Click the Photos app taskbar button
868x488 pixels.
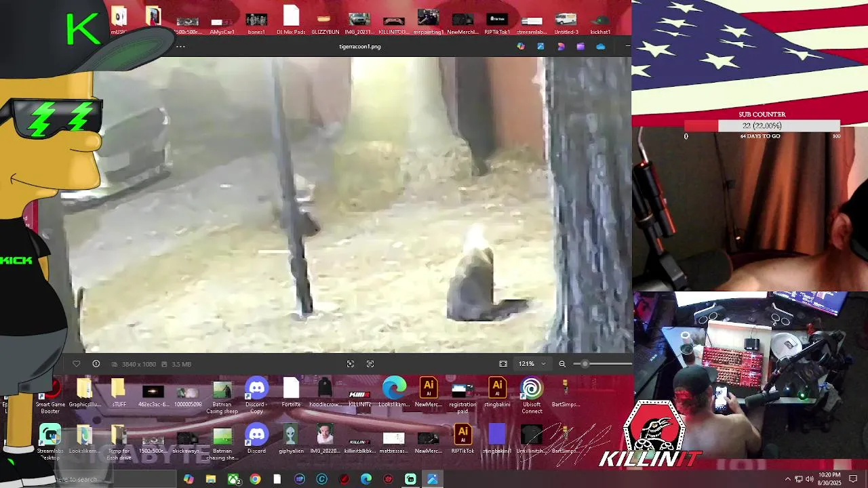pos(433,479)
